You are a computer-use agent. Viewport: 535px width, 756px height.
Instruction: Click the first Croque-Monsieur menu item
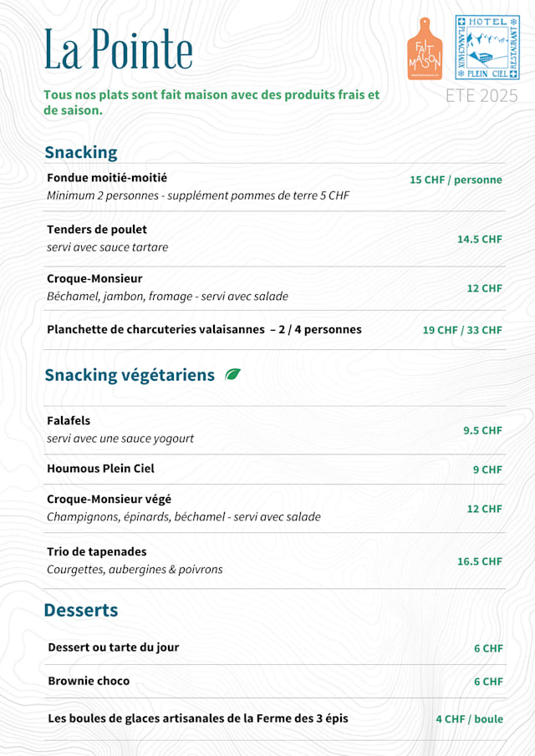[x=94, y=278]
